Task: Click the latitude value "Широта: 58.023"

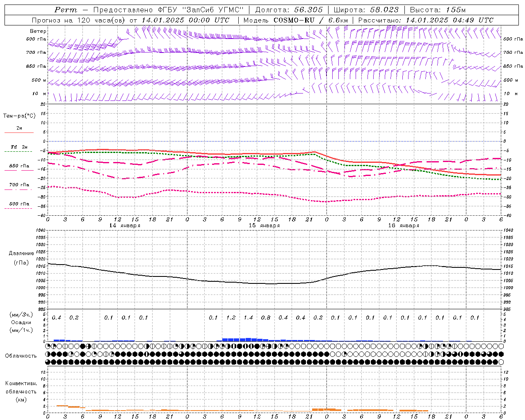Action: (x=366, y=10)
